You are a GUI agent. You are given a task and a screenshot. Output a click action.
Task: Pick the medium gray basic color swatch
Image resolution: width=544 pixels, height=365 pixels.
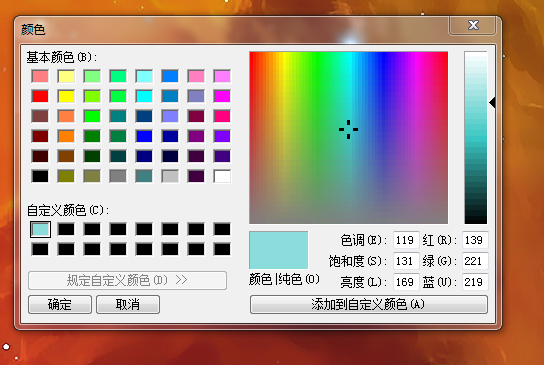(118, 176)
